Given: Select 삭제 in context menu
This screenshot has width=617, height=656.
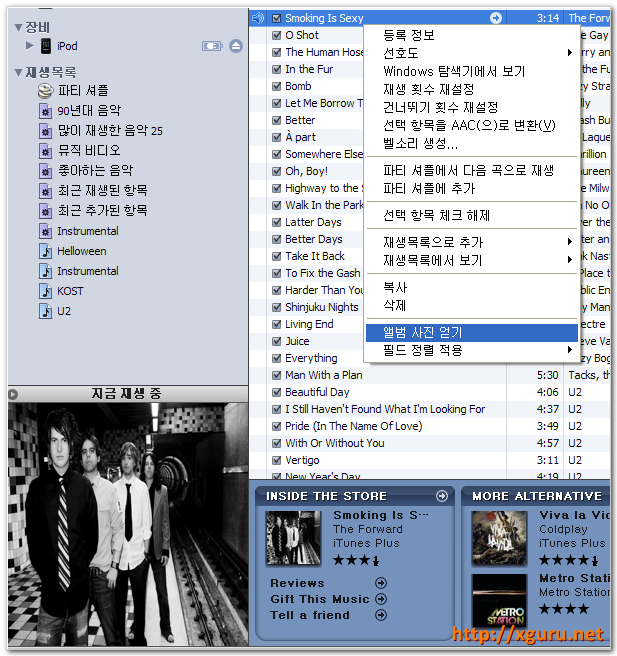Looking at the screenshot, I should click(471, 305).
